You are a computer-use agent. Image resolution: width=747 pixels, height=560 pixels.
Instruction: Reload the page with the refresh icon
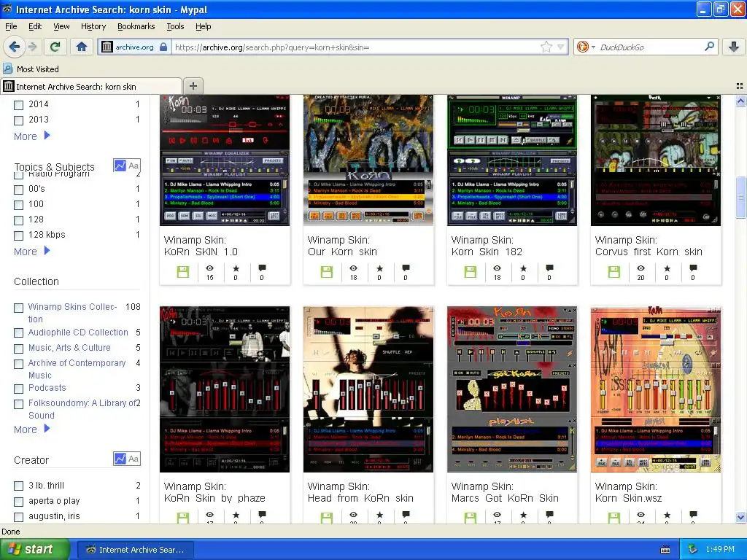(55, 47)
